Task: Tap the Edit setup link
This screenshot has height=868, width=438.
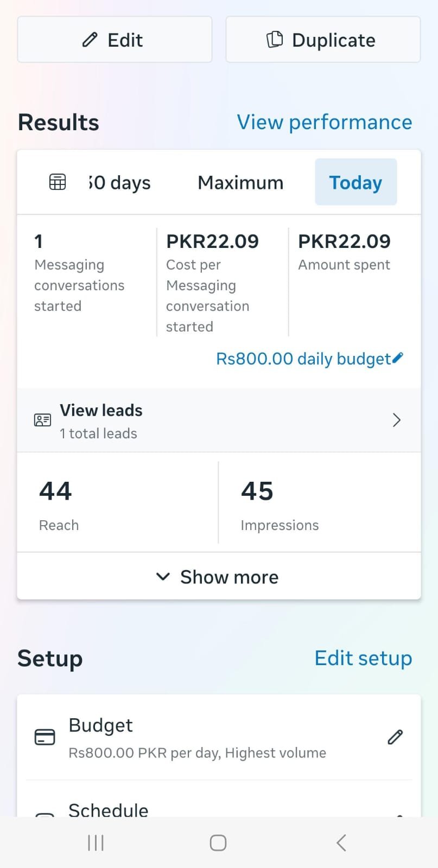Action: 363,658
